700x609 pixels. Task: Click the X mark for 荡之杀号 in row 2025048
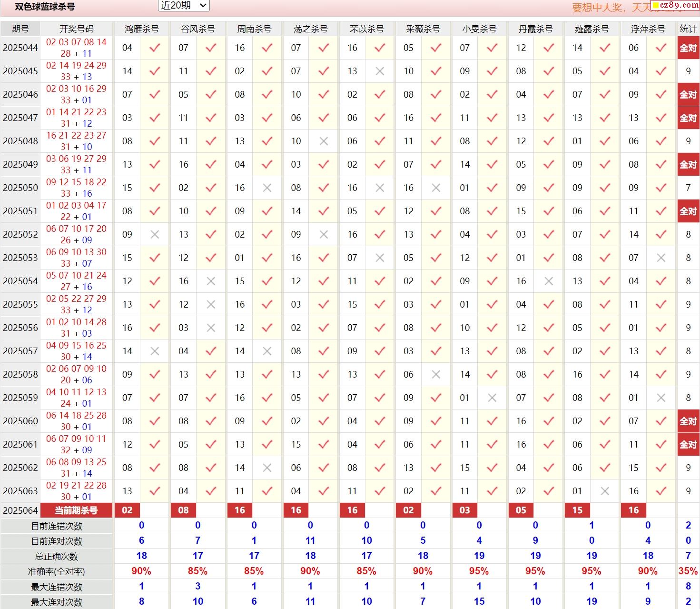pyautogui.click(x=324, y=141)
